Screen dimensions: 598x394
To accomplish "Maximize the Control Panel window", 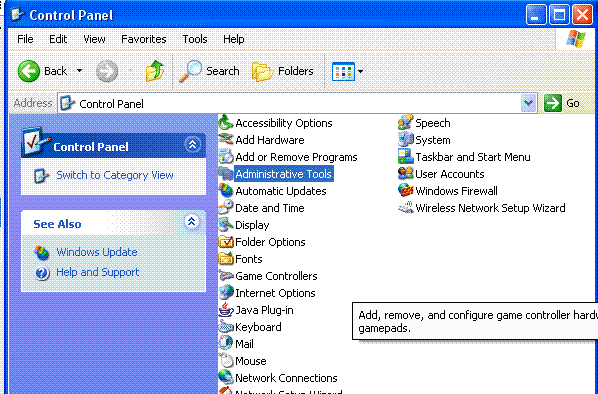I will point(559,15).
